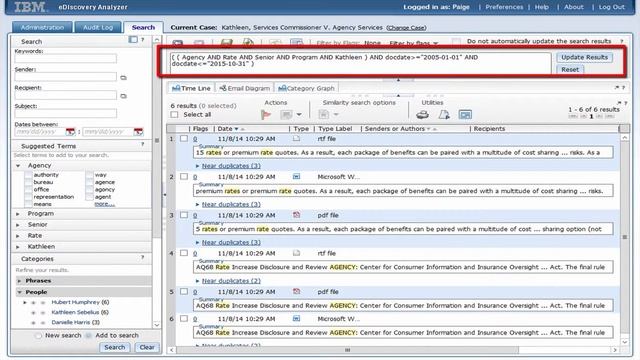640x360 pixels.
Task: Click the Suggested Terms help question mark
Action: click(142, 144)
